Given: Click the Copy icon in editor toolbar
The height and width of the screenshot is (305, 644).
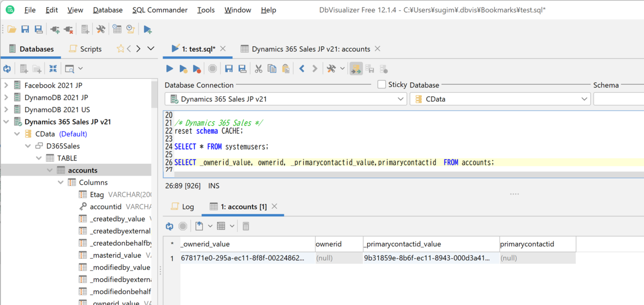Looking at the screenshot, I should click(272, 69).
